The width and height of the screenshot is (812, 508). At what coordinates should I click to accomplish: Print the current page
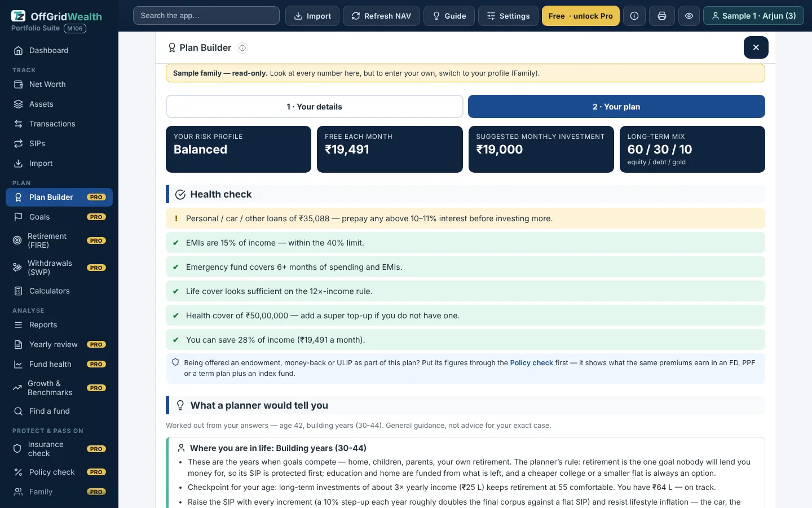662,16
